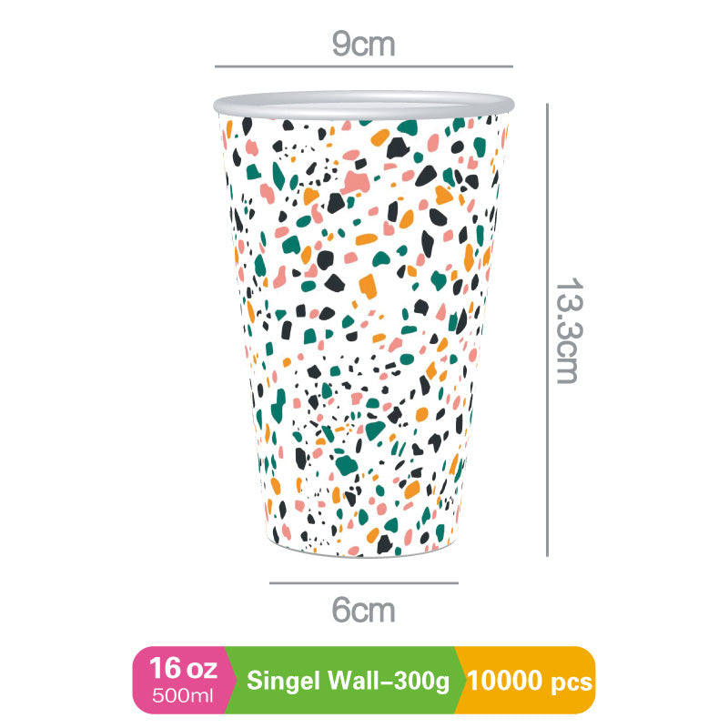Select the 13.3cm height label
Image resolution: width=728 pixels, height=728 pixels.
pos(567,329)
